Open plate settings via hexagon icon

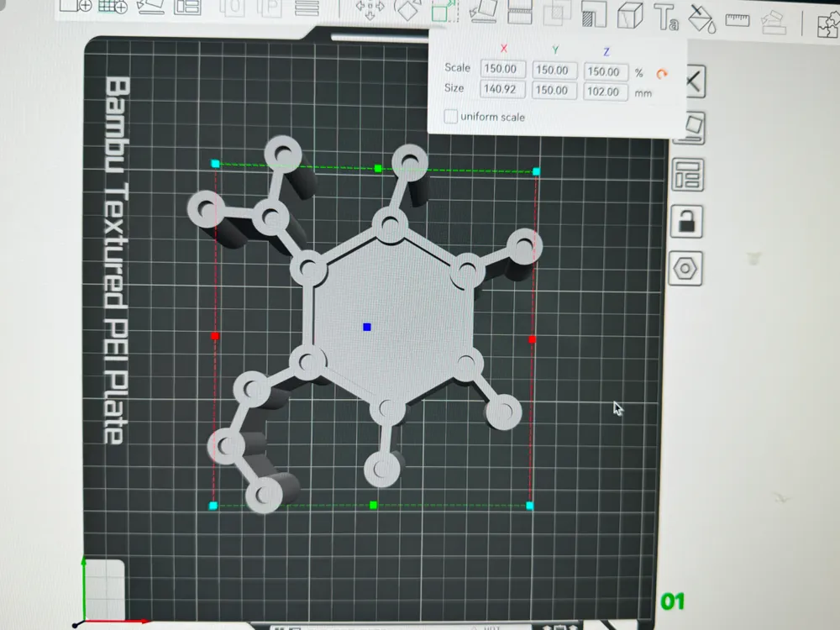(x=685, y=268)
